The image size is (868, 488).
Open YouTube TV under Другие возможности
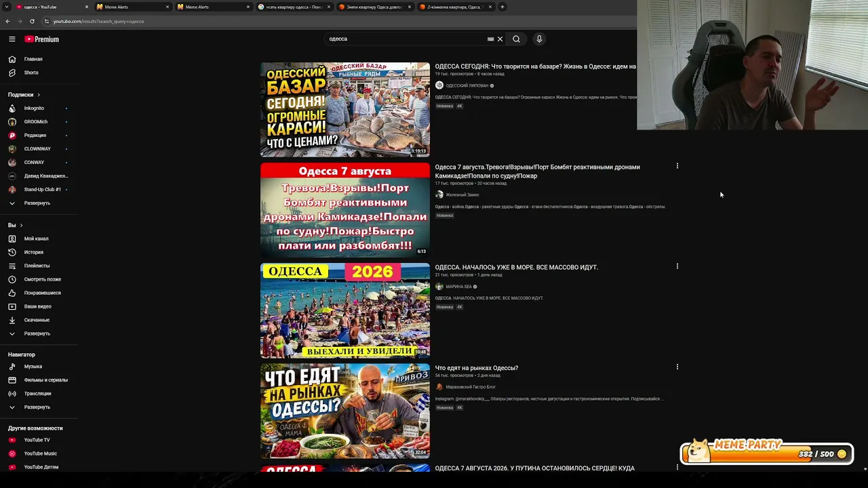point(39,440)
